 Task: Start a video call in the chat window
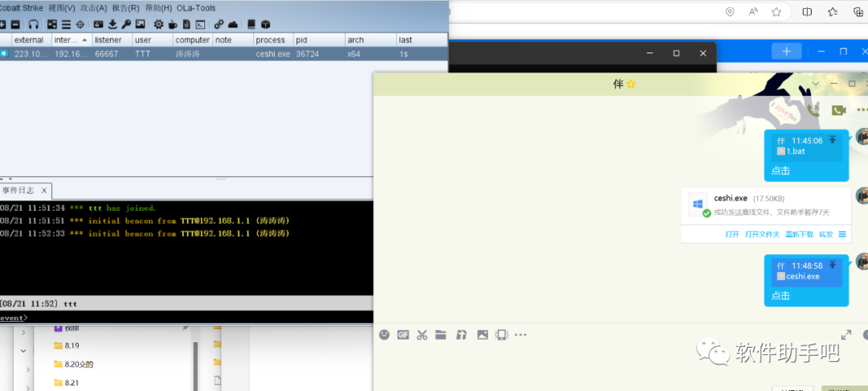coord(838,110)
